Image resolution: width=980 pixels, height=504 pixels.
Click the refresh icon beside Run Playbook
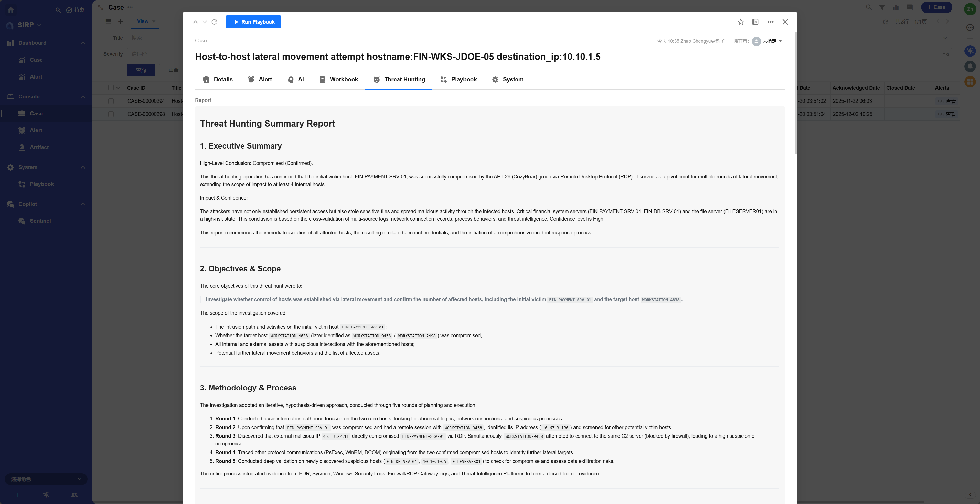[214, 22]
